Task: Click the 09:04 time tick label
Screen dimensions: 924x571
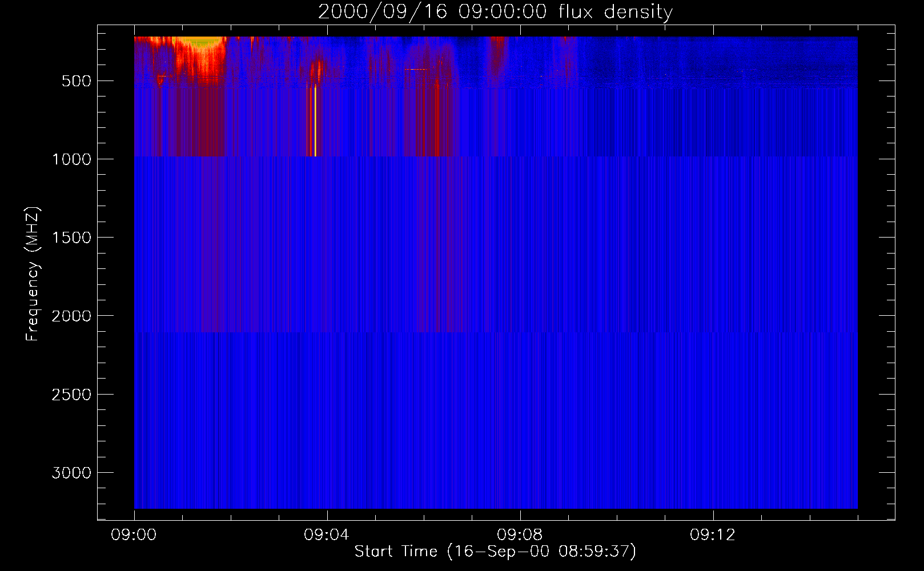Action: (x=327, y=535)
